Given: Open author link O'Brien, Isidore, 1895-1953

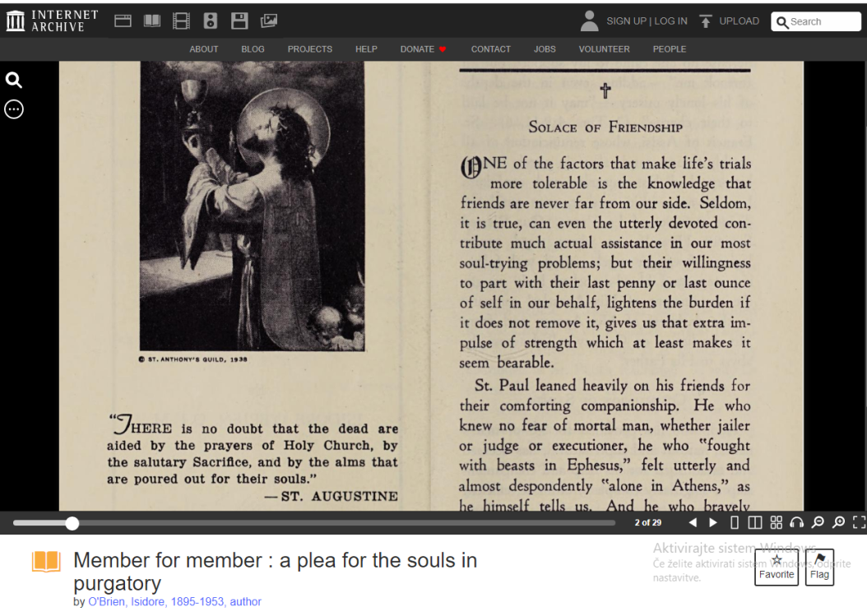Looking at the screenshot, I should click(174, 602).
